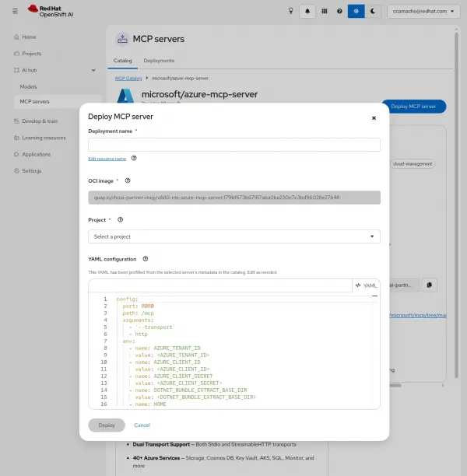Image resolution: width=467 pixels, height=476 pixels.
Task: Open Models under AI hub
Action: coord(28,87)
